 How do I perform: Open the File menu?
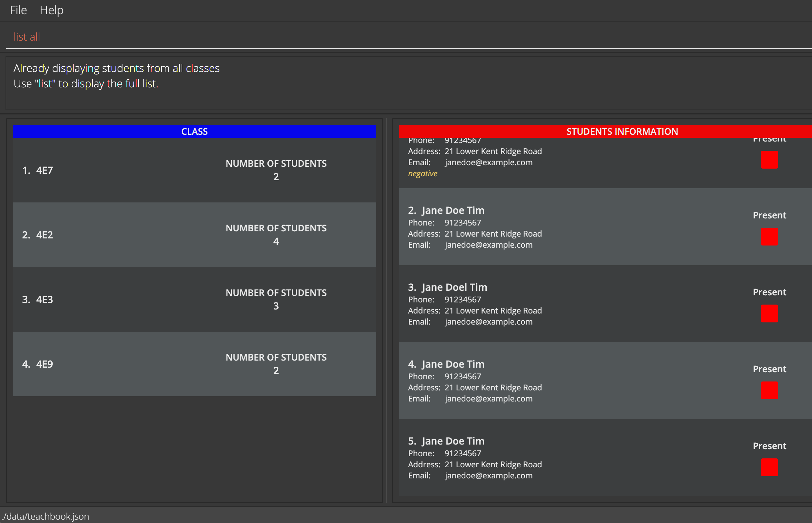click(x=18, y=10)
